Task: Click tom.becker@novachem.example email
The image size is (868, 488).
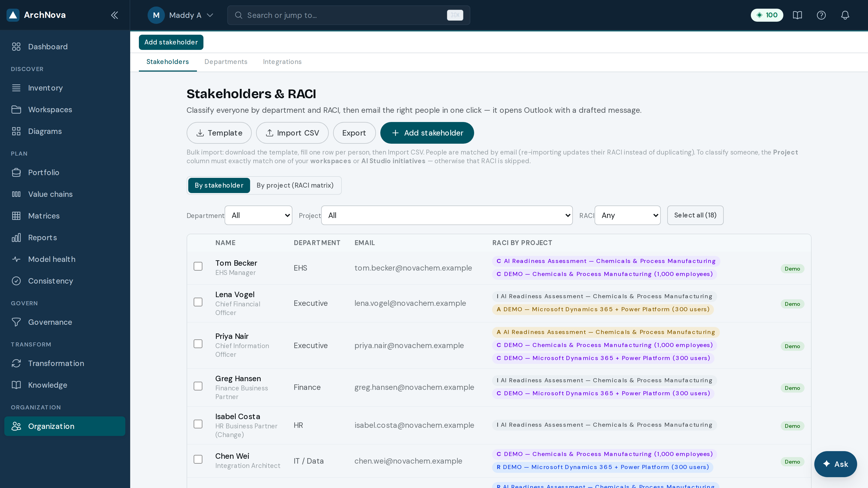Action: coord(413,268)
